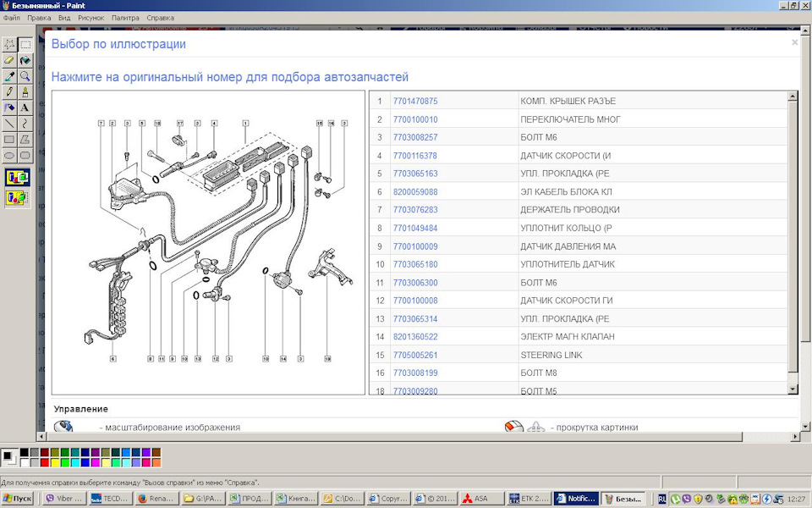This screenshot has width=812, height=508.
Task: Select the Airbrush spray tool
Action: coord(8,108)
